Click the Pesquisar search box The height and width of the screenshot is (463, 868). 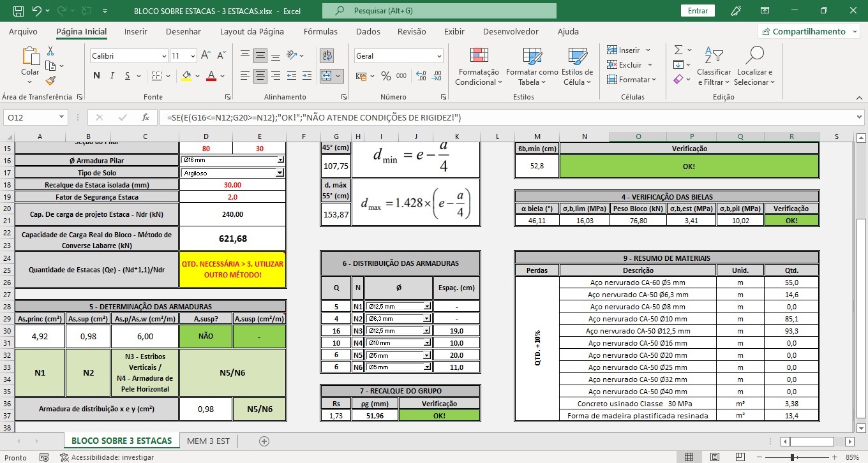439,11
